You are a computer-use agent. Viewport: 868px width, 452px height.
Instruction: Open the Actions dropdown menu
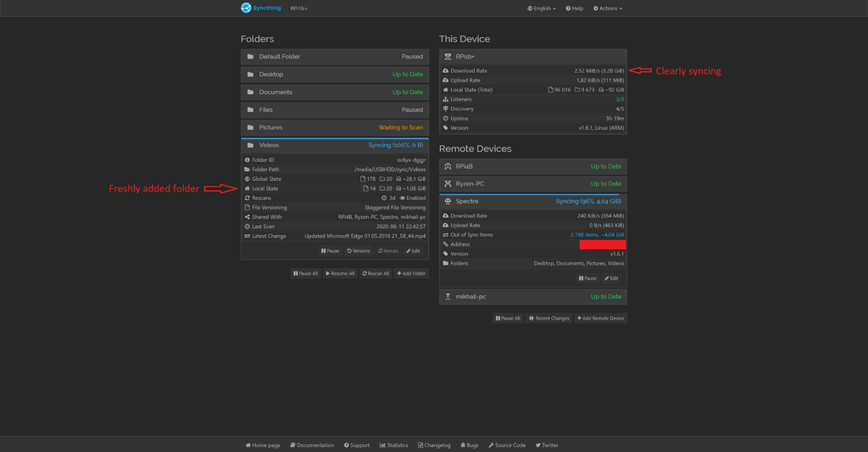click(607, 8)
